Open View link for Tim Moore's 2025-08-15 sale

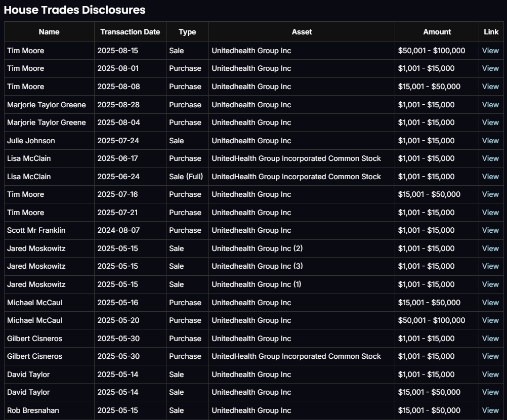[x=490, y=51]
